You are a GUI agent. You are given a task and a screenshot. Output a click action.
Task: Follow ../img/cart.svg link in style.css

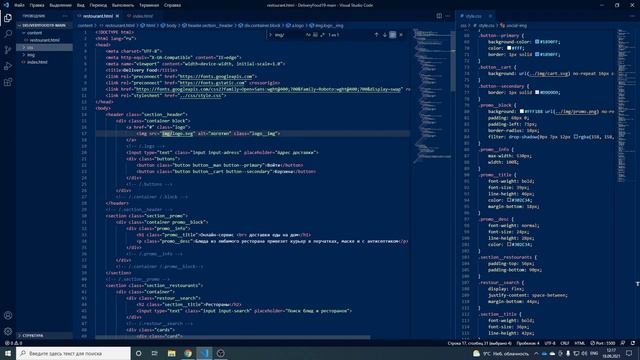point(549,73)
